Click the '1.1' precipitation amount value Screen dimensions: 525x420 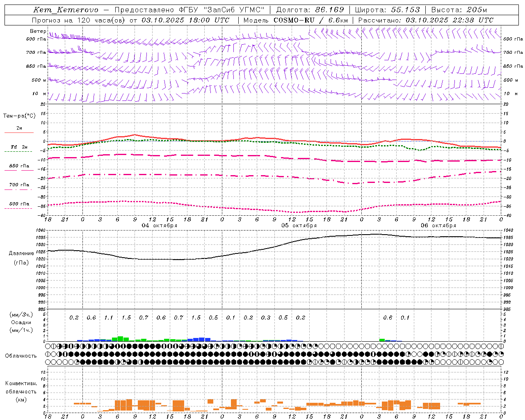109,317
